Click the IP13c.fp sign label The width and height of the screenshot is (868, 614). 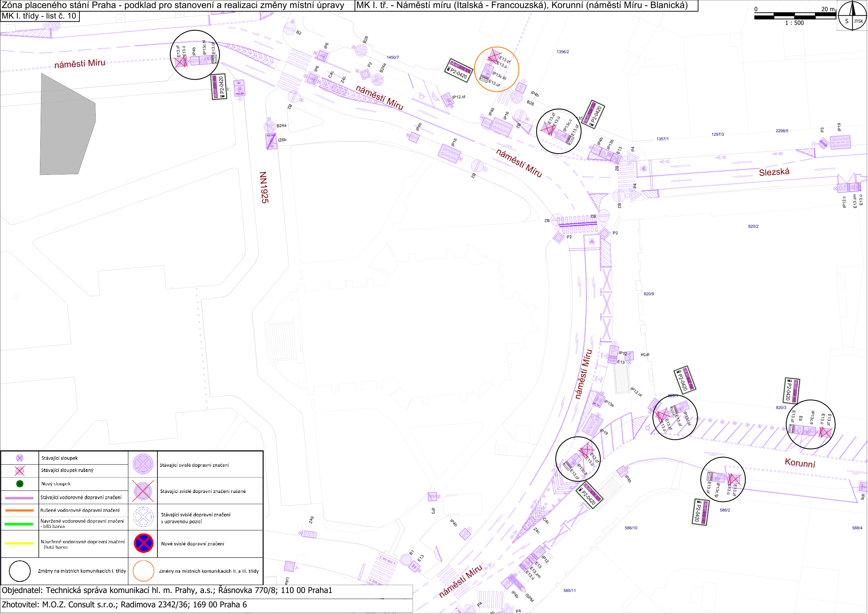tap(717, 490)
